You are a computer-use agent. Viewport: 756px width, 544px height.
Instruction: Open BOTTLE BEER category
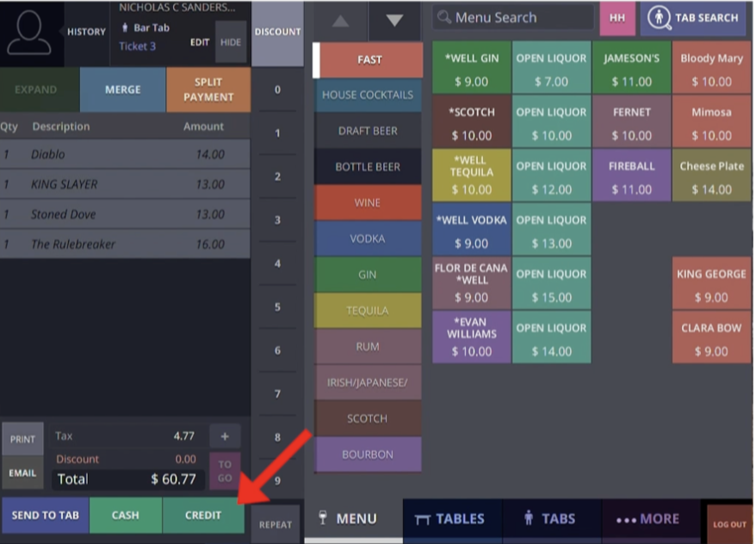[368, 167]
